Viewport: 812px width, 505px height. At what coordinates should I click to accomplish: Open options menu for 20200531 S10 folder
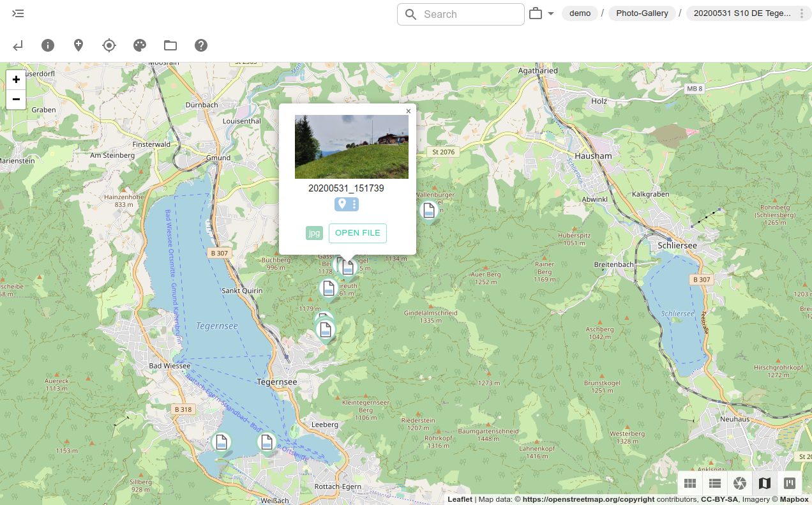802,14
